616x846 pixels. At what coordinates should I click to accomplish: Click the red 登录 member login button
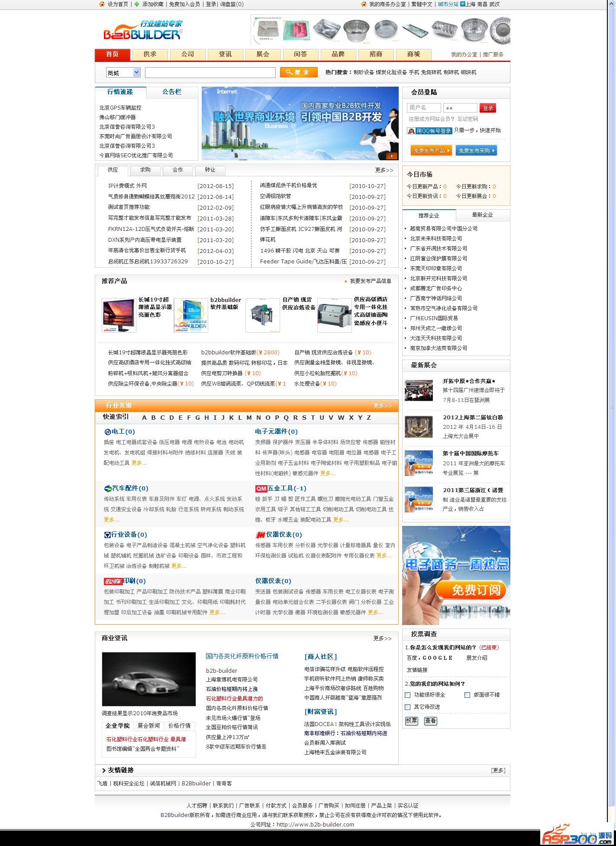[488, 108]
